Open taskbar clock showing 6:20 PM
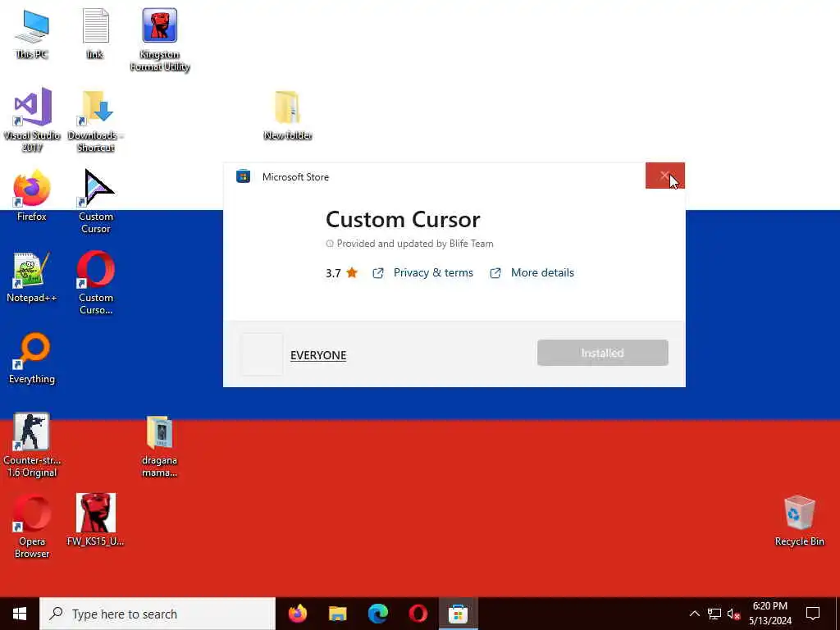This screenshot has width=840, height=630. point(769,614)
